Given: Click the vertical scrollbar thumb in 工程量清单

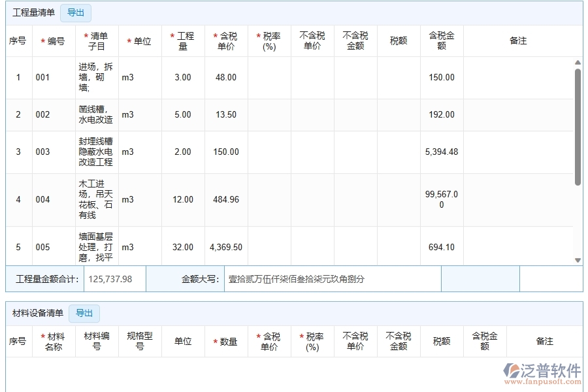Looking at the screenshot, I should click(578, 127).
